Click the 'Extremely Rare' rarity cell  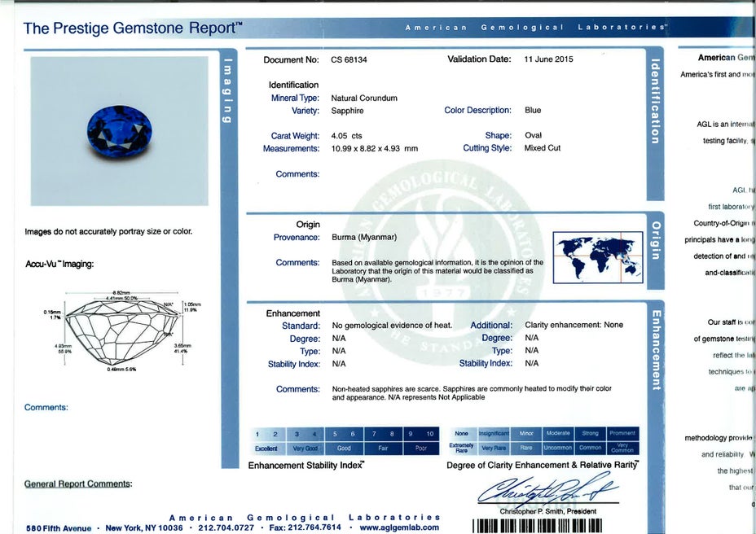point(461,448)
